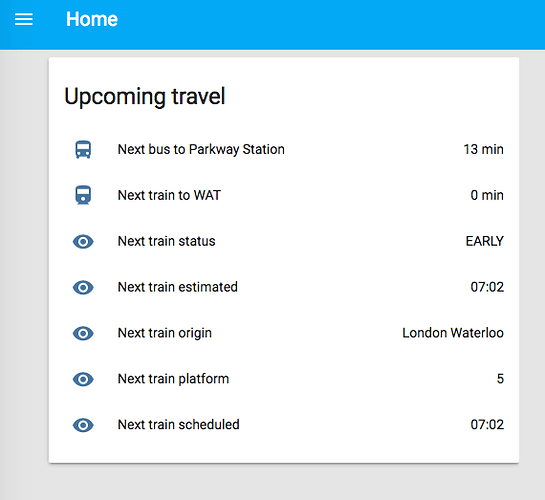The image size is (545, 500).
Task: Select the Next train scheduled label
Action: (179, 425)
